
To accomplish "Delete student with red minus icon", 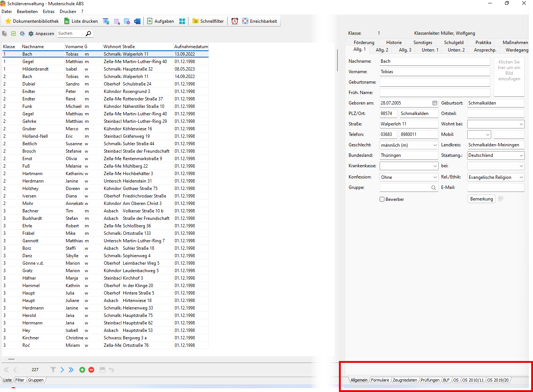I will click(91, 370).
